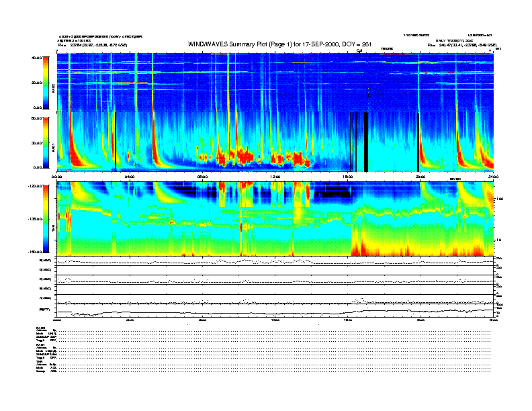Click the bottom solid-line magnetic field trace
Viewport: 532px width, 411px height.
tap(275, 312)
